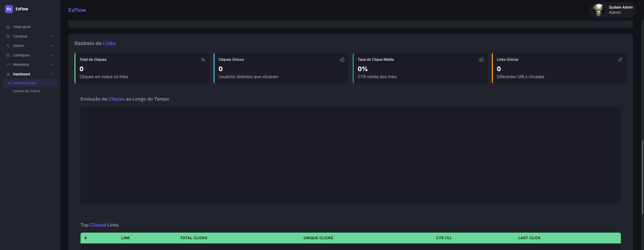The image size is (644, 250).
Task: Click the System Admin avatar picture
Action: [x=599, y=10]
